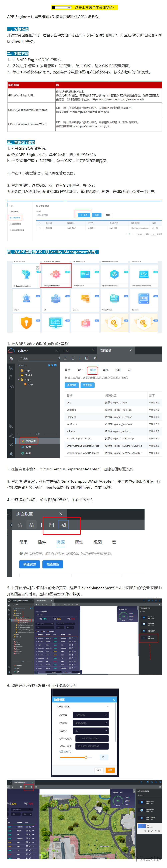Click the 页面设置 gear item in zyltest sidebar
Screen dimensions: 167x868
(29, 441)
